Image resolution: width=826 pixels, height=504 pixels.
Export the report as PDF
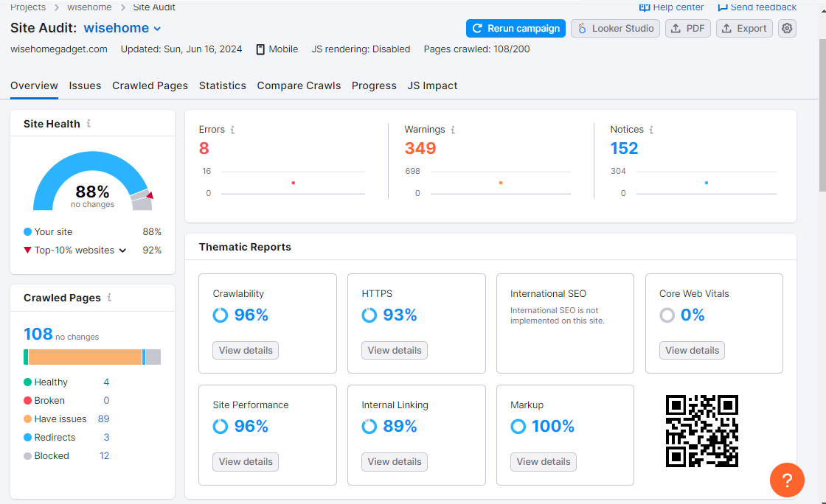(x=687, y=29)
